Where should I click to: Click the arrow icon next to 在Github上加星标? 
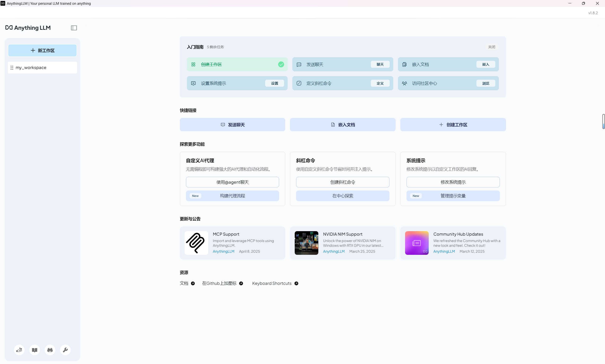(x=241, y=284)
